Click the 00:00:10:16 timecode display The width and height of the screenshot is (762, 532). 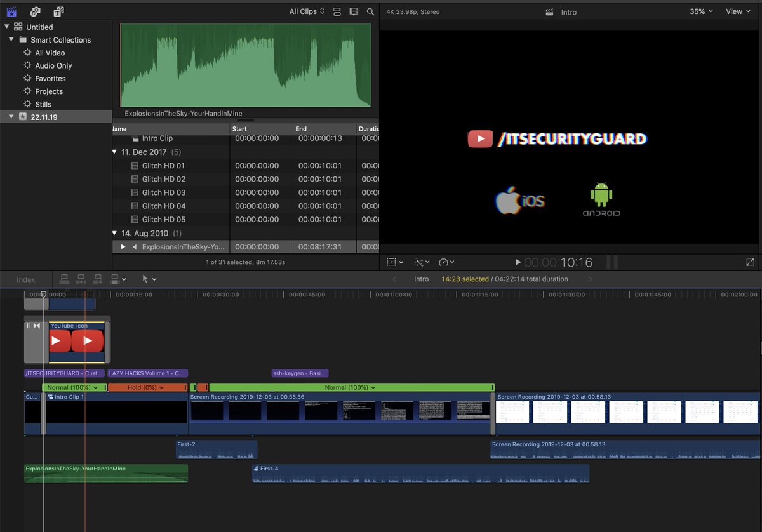tap(558, 262)
